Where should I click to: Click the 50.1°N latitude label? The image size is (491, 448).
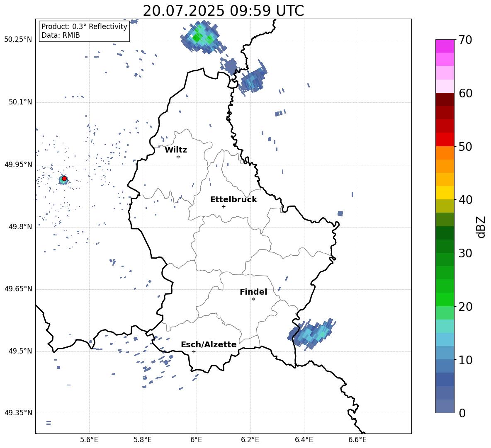click(20, 102)
